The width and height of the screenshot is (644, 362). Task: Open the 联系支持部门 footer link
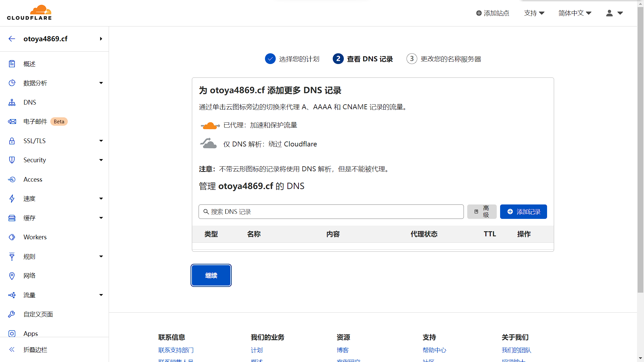coord(176,350)
